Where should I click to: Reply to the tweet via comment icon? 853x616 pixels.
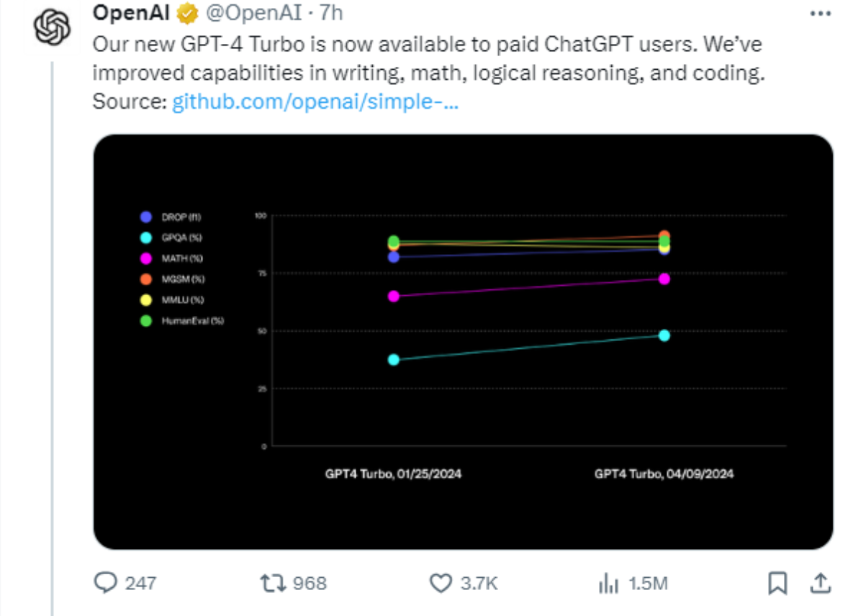106,582
